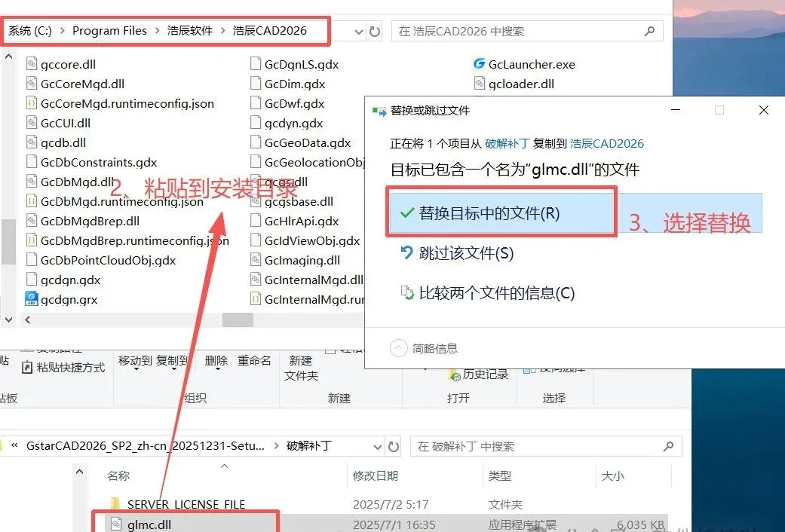Select gcloader.dll file

(514, 84)
